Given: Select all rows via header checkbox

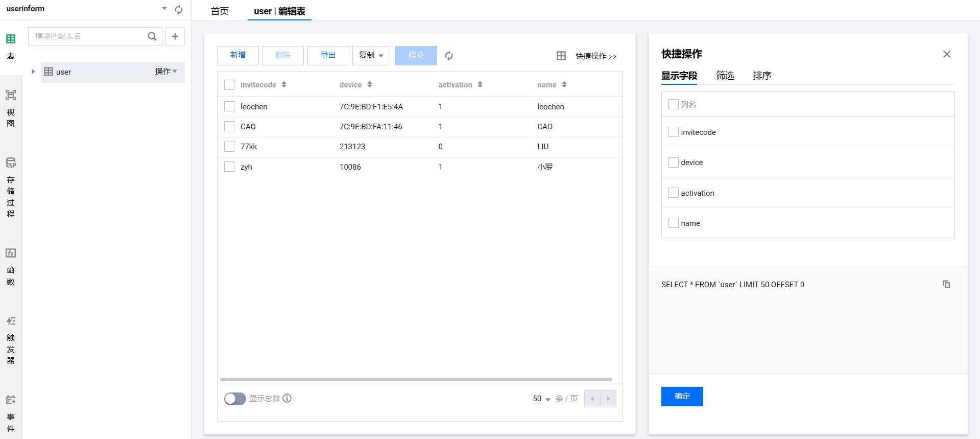Looking at the screenshot, I should tap(229, 85).
